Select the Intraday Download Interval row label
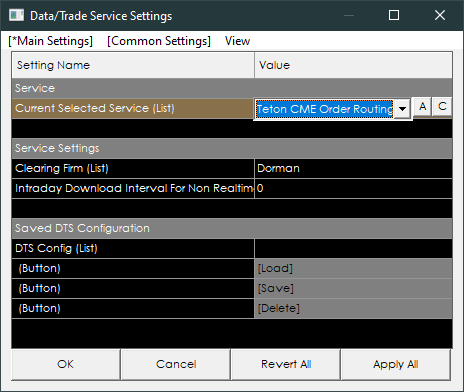The width and height of the screenshot is (464, 392). click(133, 188)
